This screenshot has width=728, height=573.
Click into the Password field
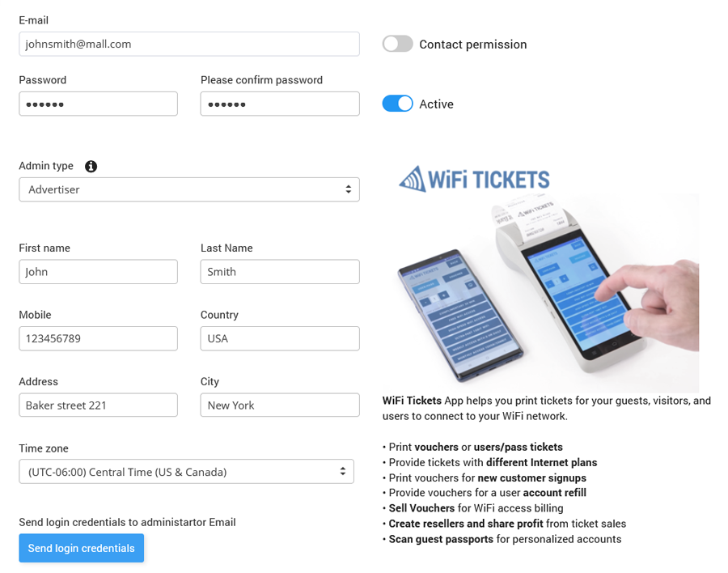tap(98, 104)
